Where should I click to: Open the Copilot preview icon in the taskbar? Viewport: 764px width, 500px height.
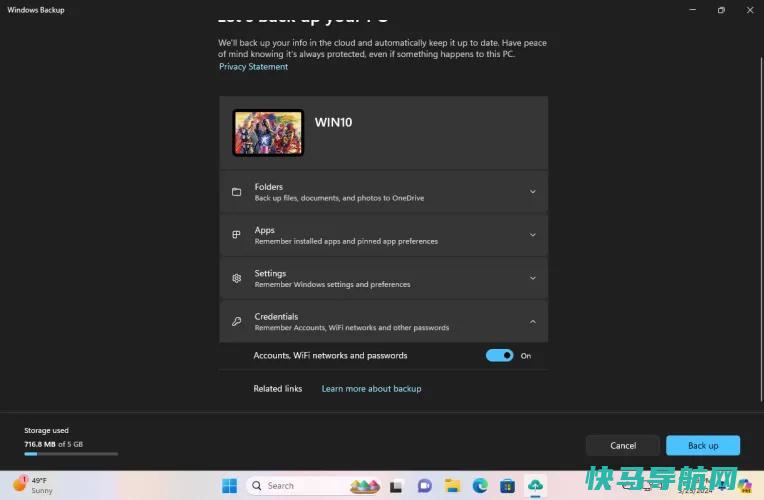pyautogui.click(x=745, y=486)
